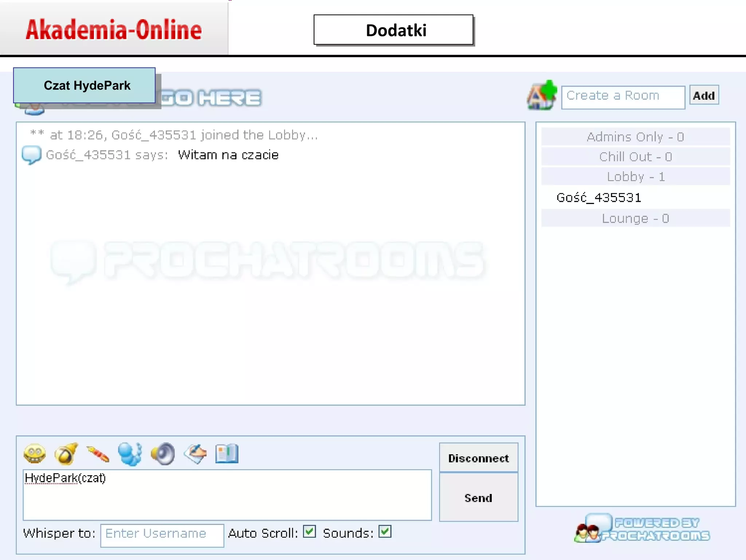
Task: Click the open book icon
Action: (x=227, y=454)
